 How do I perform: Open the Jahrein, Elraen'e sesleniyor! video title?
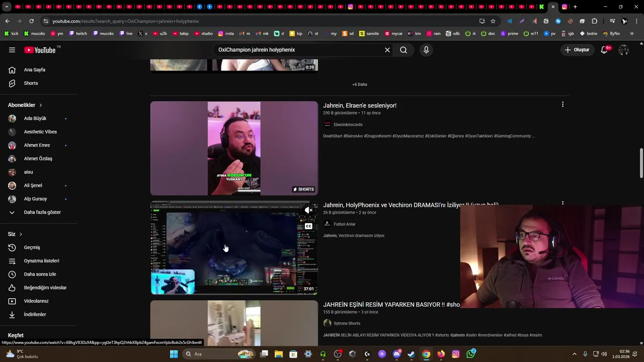point(360,106)
